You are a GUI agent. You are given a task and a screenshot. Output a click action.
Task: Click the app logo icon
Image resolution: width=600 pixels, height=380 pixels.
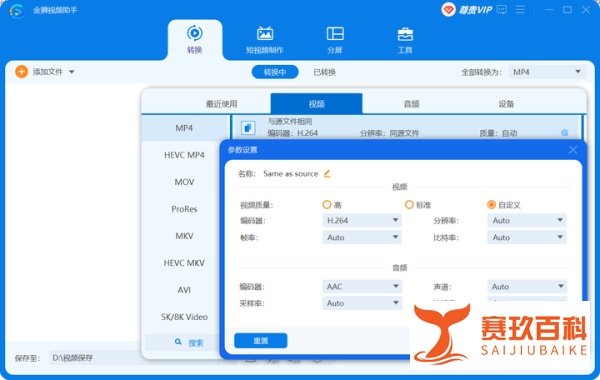point(17,10)
